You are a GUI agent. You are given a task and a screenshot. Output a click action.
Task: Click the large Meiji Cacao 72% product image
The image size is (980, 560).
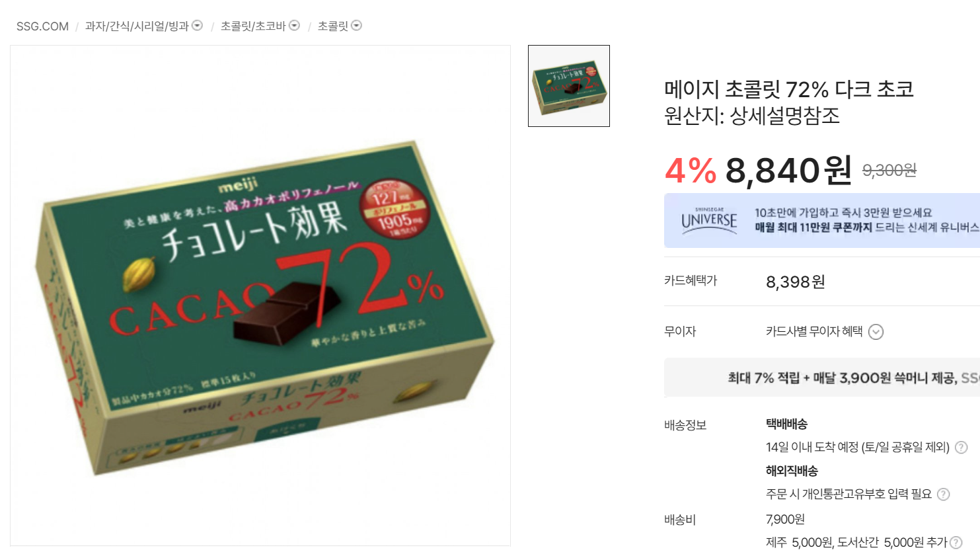click(260, 296)
